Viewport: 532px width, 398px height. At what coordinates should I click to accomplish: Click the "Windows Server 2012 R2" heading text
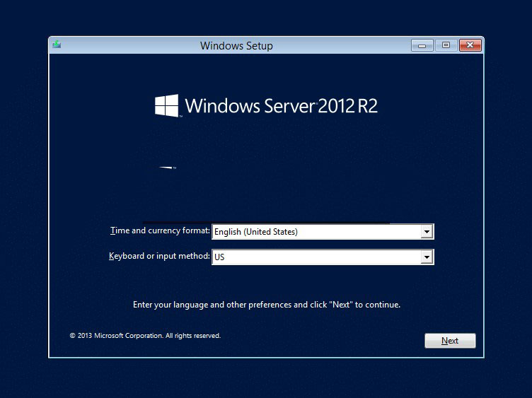pyautogui.click(x=282, y=106)
